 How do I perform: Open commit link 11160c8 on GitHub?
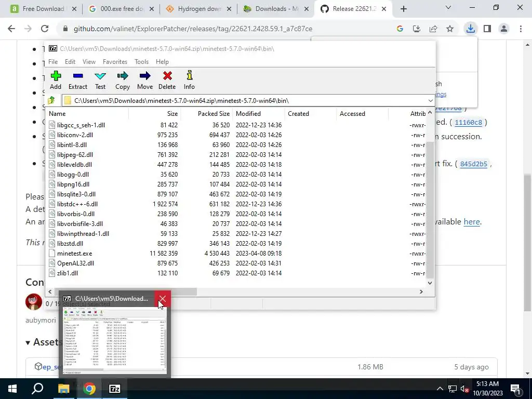pos(468,123)
